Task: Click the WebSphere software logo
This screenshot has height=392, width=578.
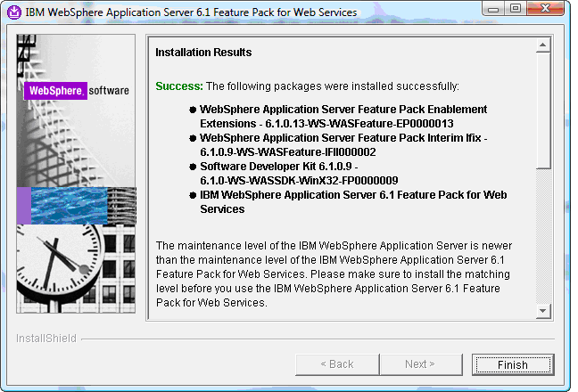Action: [77, 91]
